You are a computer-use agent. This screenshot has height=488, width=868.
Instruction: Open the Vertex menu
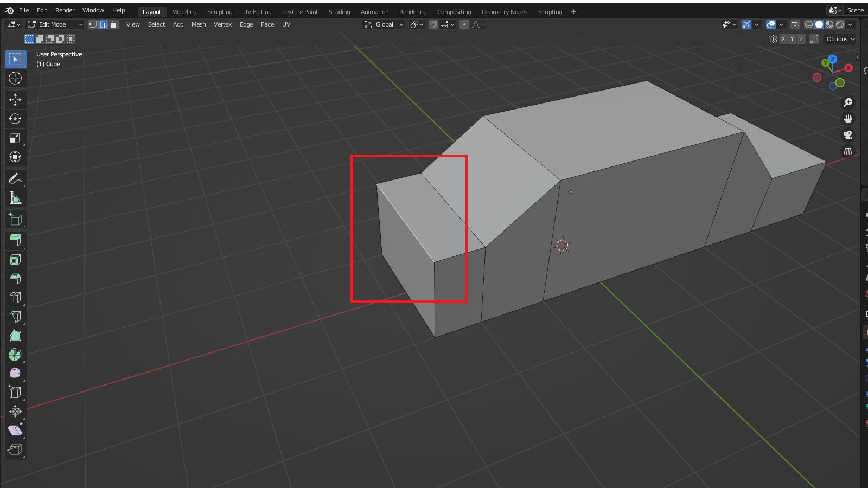click(222, 24)
